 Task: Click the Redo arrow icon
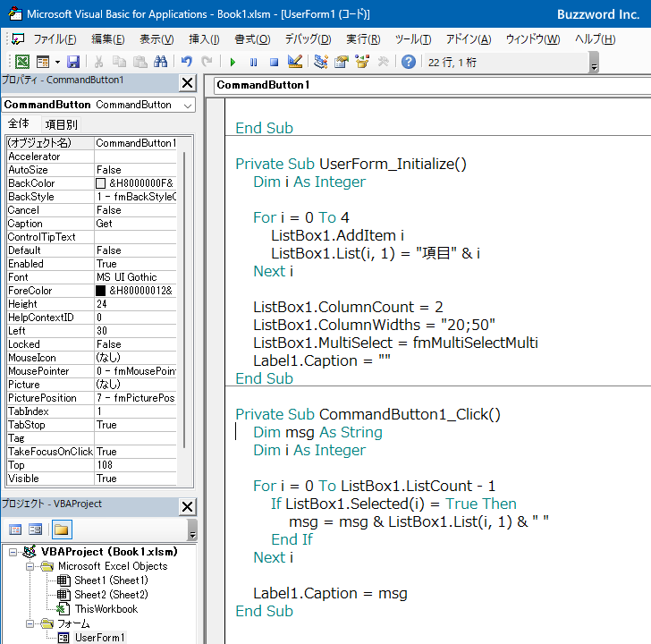pyautogui.click(x=207, y=63)
